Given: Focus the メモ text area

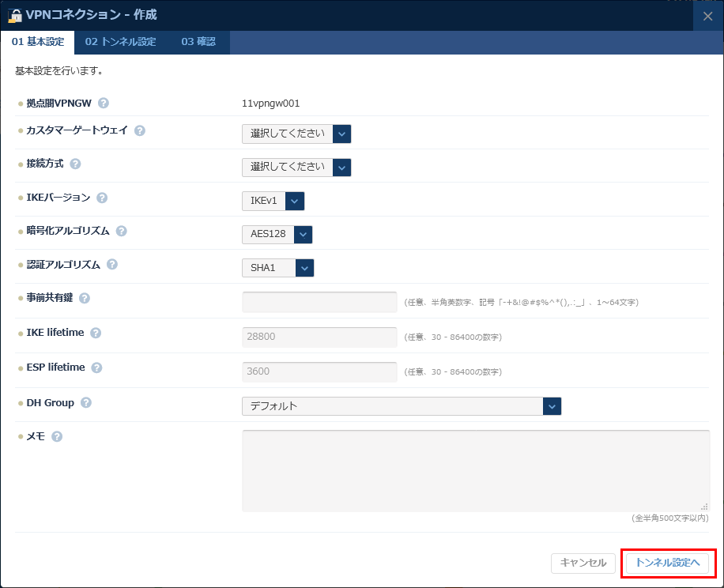Looking at the screenshot, I should pos(475,470).
